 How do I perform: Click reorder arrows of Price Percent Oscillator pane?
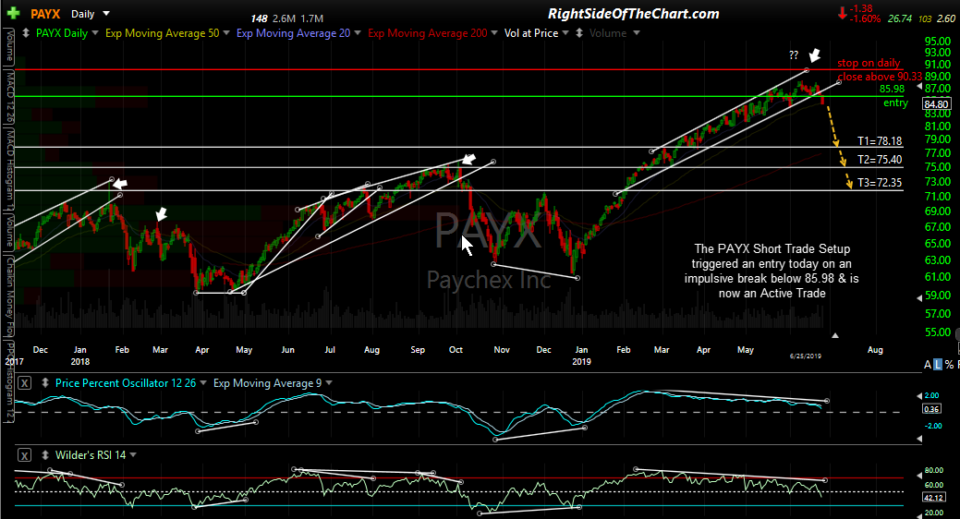pos(45,383)
